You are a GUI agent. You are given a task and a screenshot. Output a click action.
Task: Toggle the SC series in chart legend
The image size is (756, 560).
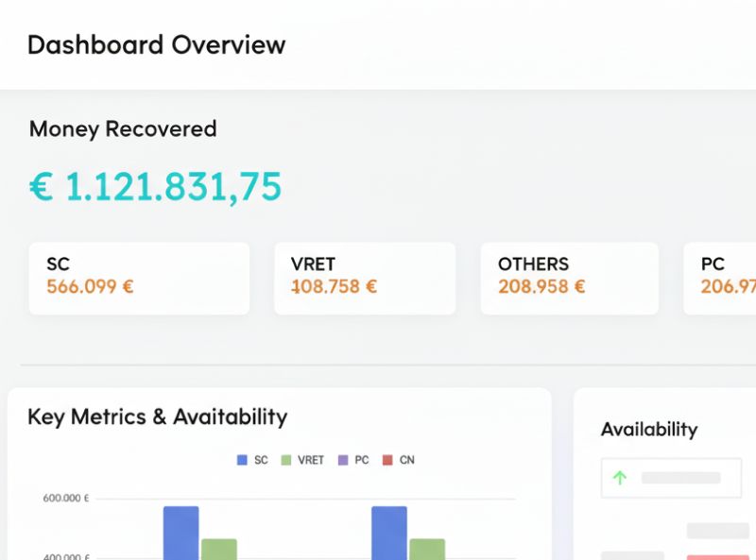252,460
